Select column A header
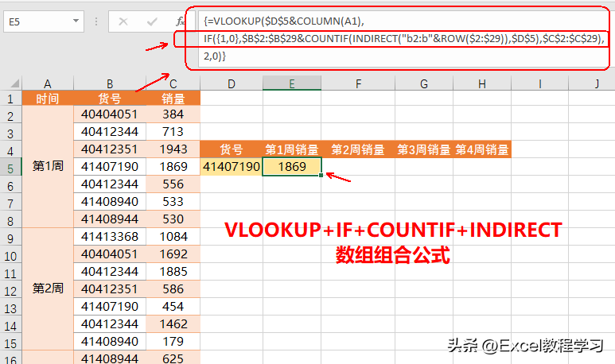The image size is (615, 364). 48,83
